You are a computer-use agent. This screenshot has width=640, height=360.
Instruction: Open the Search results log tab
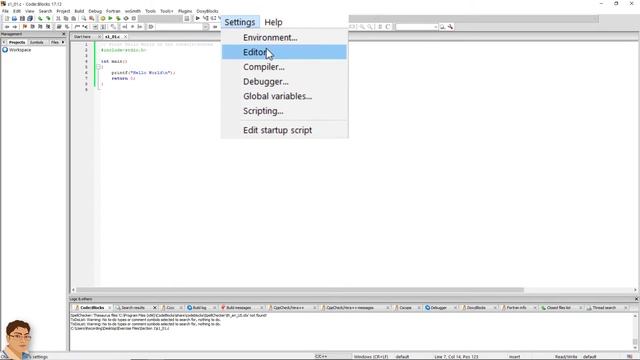[133, 308]
